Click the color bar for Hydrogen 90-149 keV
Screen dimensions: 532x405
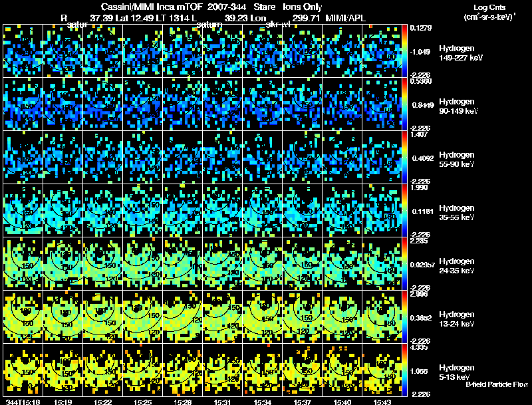[404, 104]
